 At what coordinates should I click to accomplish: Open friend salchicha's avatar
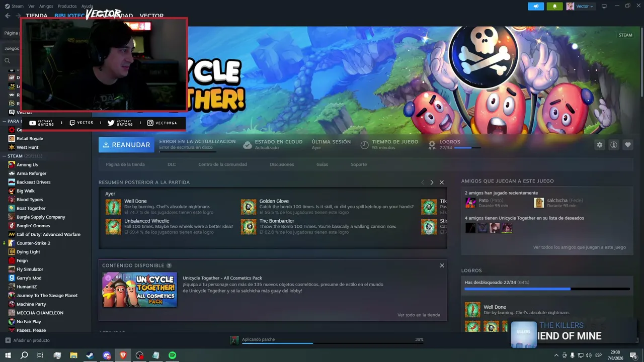[539, 203]
